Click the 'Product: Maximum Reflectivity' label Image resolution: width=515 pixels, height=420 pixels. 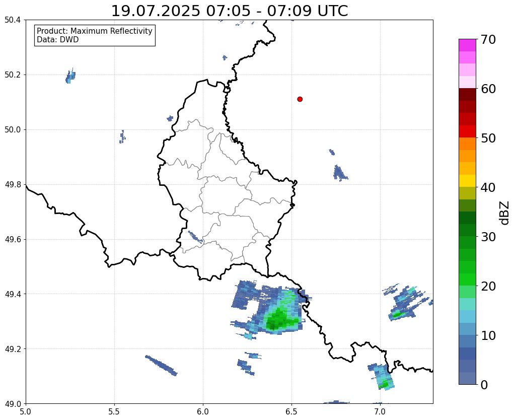(x=95, y=31)
